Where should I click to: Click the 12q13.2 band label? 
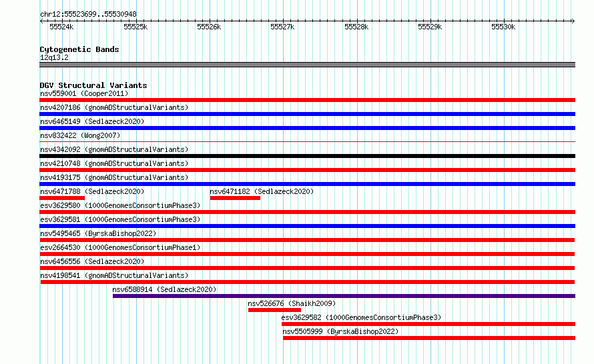click(54, 57)
